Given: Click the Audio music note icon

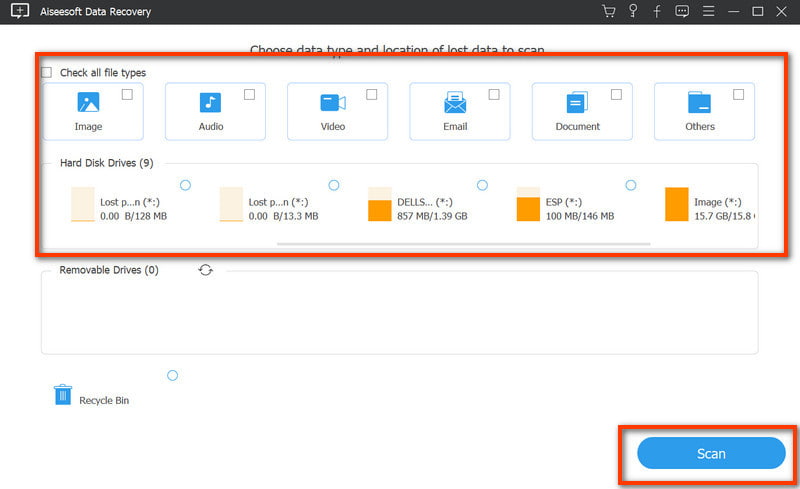Looking at the screenshot, I should (x=210, y=102).
